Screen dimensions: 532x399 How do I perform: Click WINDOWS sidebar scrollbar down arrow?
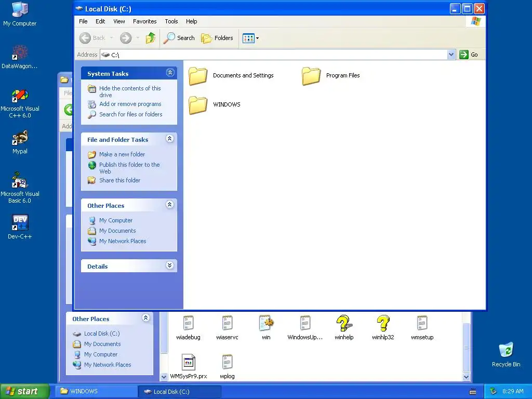pyautogui.click(x=164, y=377)
